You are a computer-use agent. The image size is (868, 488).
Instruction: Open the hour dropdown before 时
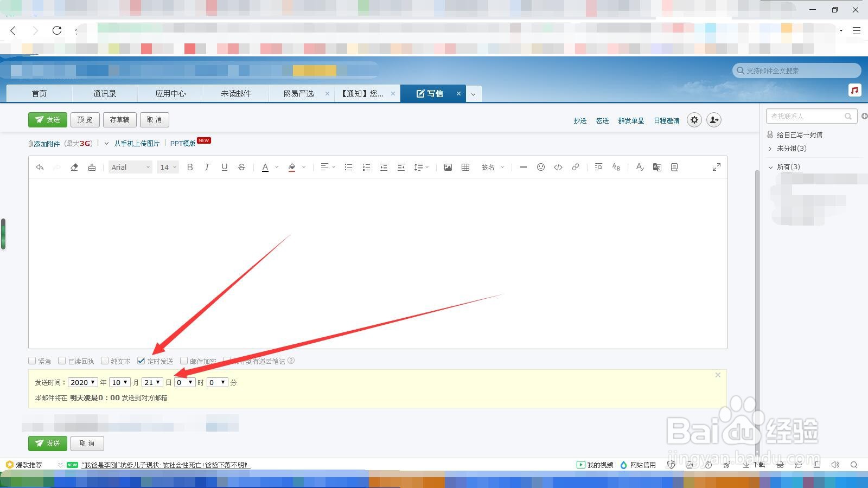pos(185,382)
